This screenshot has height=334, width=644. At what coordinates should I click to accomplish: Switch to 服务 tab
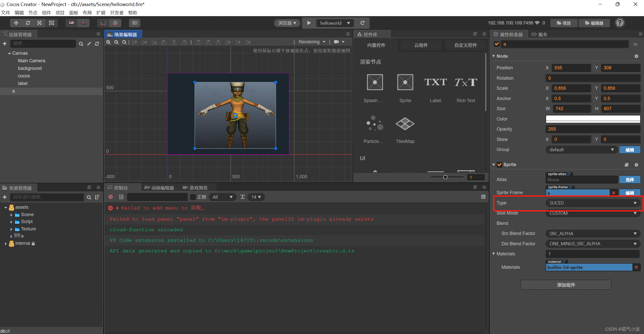pos(539,35)
